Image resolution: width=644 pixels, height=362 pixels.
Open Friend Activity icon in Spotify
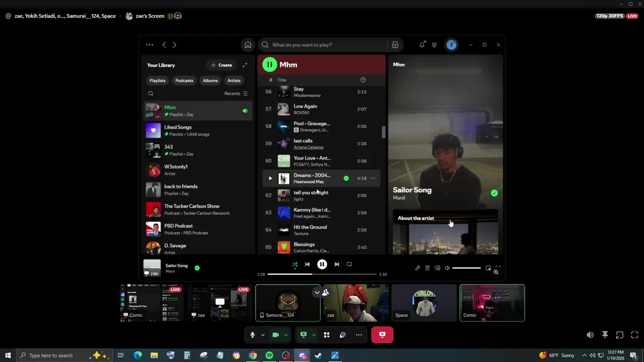tap(434, 45)
